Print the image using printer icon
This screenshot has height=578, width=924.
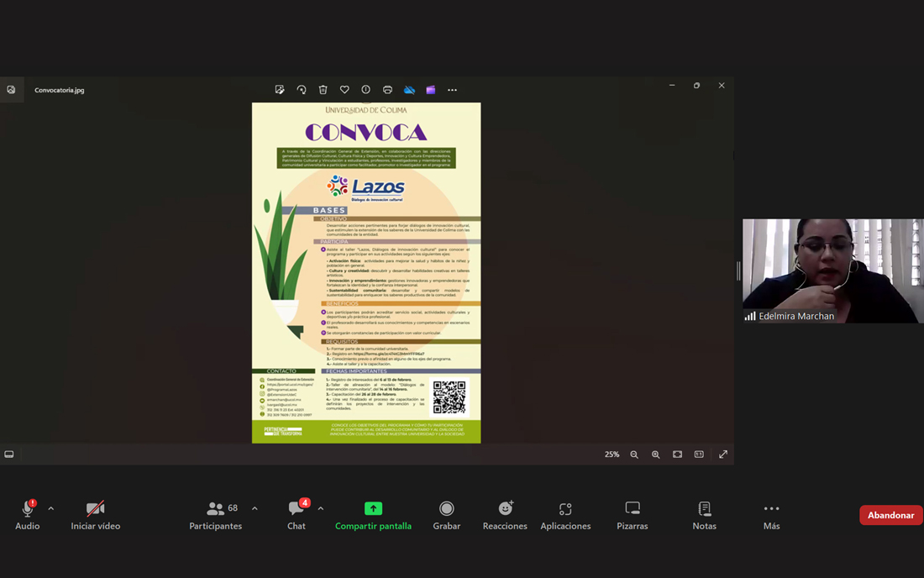click(387, 90)
